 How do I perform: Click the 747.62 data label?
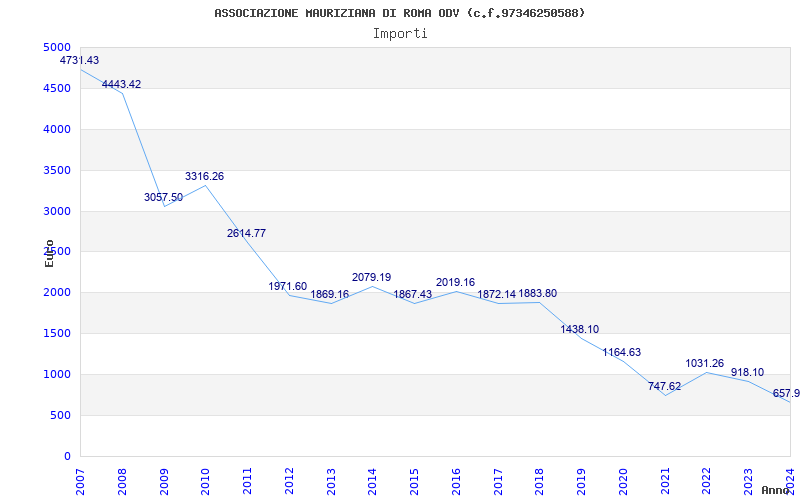pos(664,386)
